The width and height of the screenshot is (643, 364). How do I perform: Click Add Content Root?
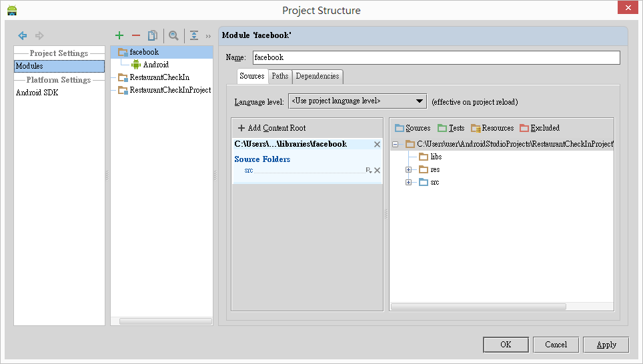coord(272,128)
